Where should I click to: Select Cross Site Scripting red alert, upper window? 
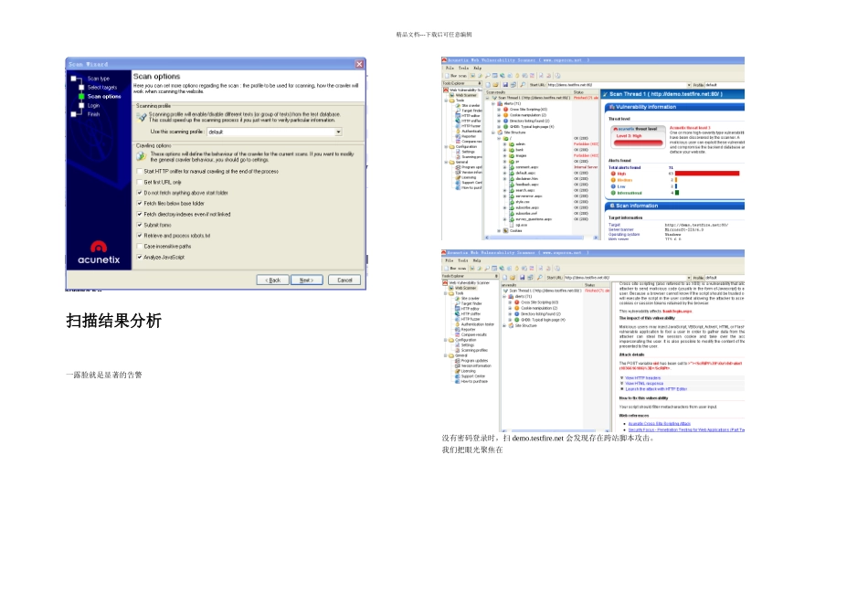tap(524, 110)
